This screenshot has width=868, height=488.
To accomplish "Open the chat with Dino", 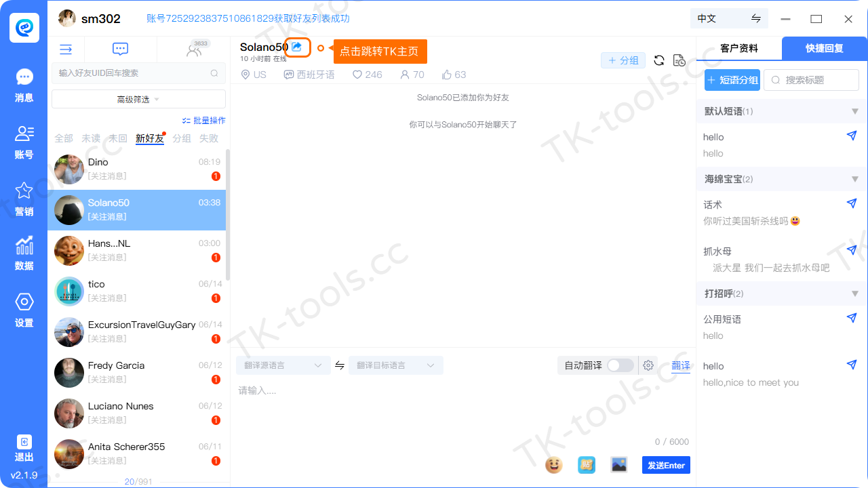I will pyautogui.click(x=136, y=169).
